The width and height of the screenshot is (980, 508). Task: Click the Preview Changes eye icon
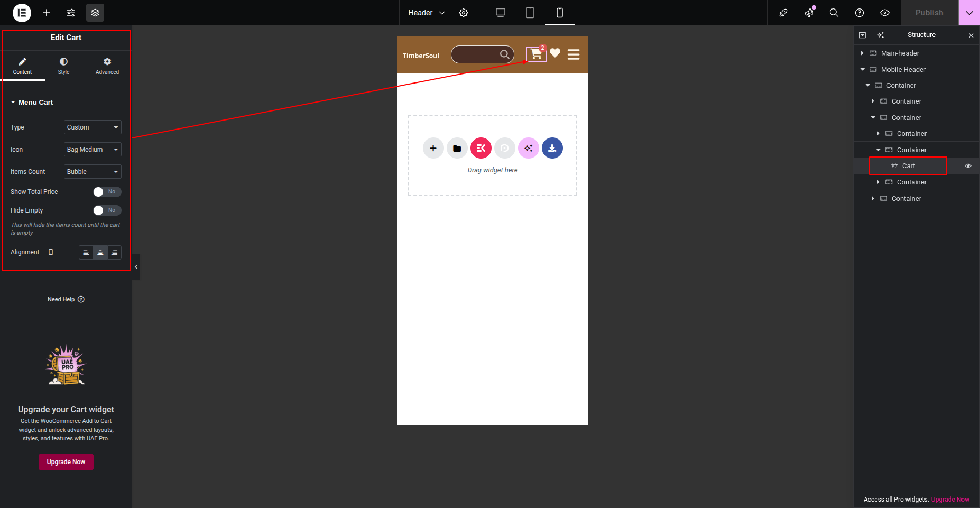(884, 13)
